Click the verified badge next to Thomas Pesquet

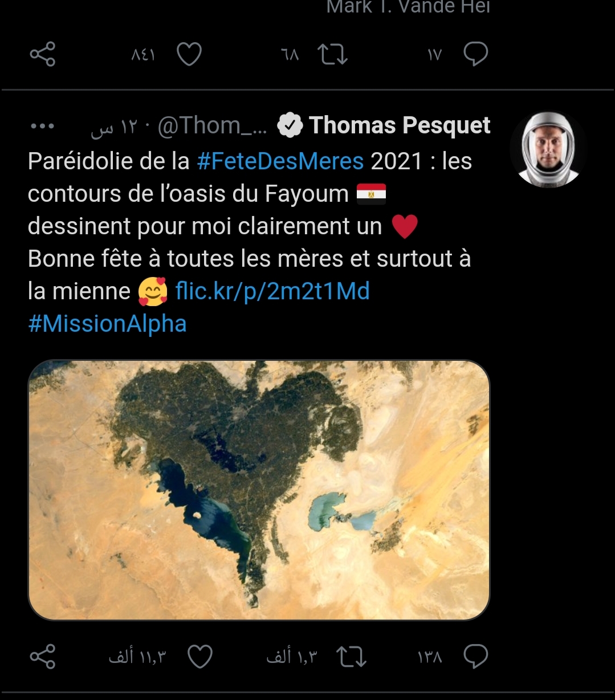tap(290, 126)
